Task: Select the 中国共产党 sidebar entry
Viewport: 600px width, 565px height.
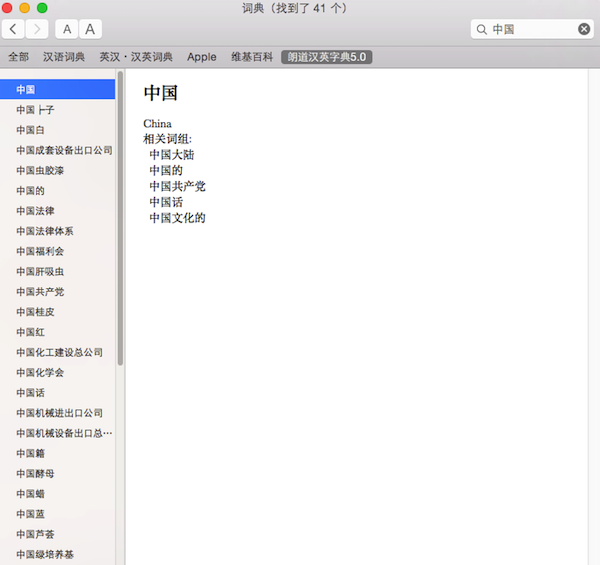Action: click(x=57, y=292)
